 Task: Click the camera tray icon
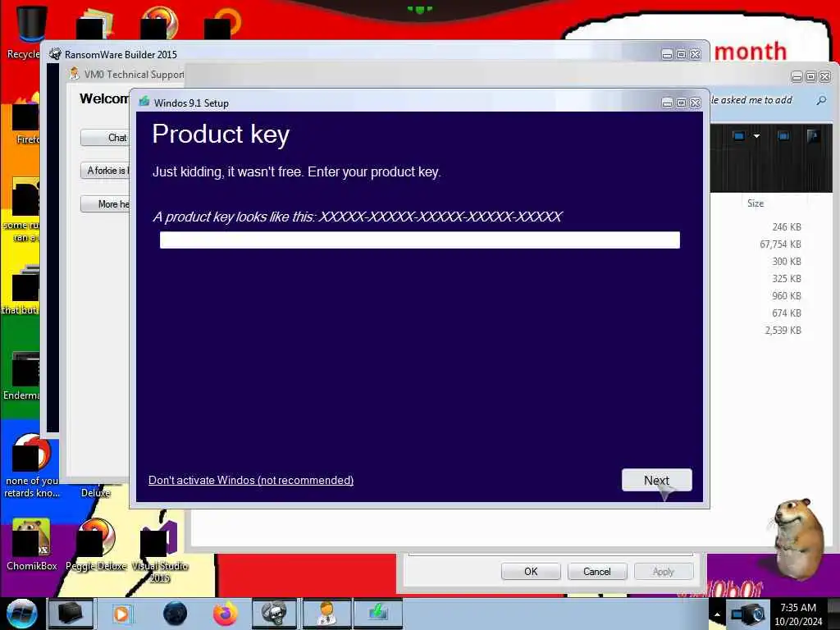[748, 614]
